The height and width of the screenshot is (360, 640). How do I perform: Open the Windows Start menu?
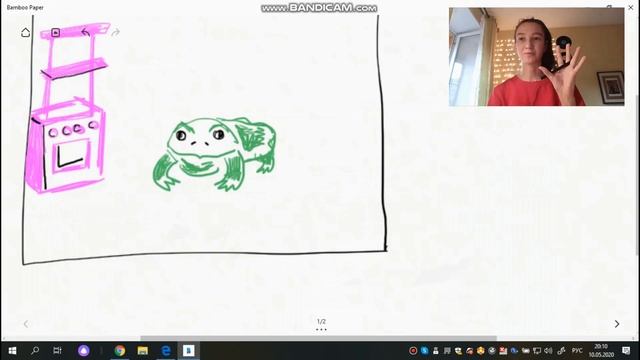[x=12, y=351]
